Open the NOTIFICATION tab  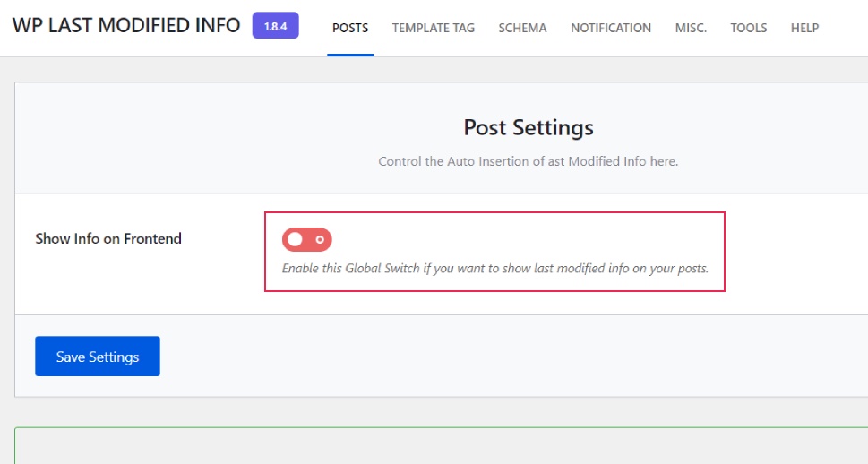pyautogui.click(x=611, y=28)
